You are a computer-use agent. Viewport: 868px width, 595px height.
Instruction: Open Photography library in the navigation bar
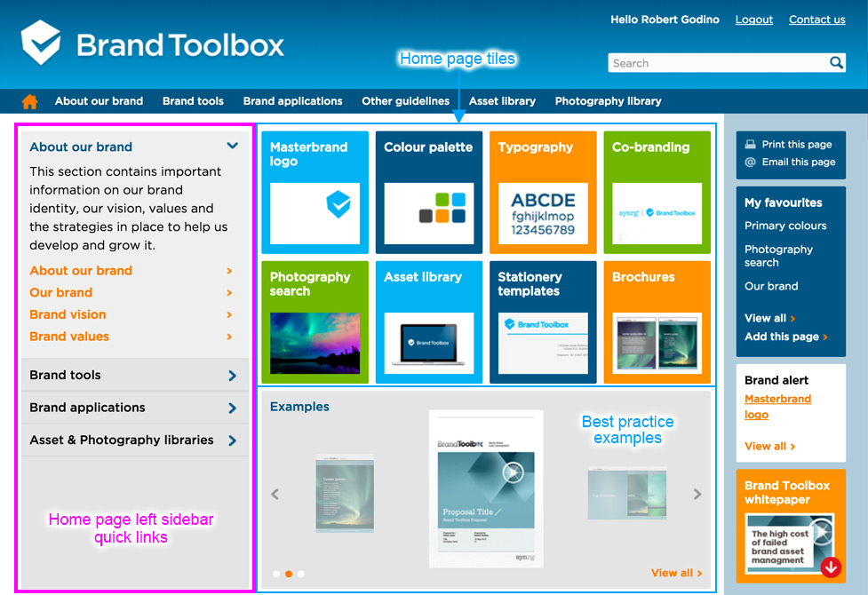point(608,101)
